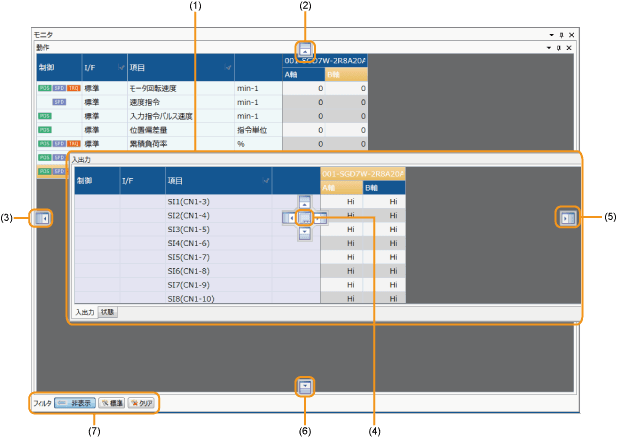Click the left edge docking guide icon
This screenshot has width=617, height=438.
[x=41, y=217]
